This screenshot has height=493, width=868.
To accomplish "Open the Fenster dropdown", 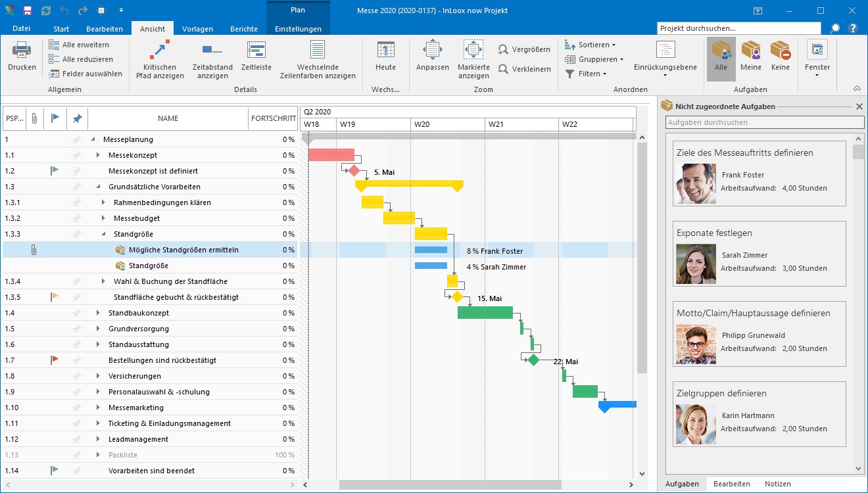I will pyautogui.click(x=817, y=59).
